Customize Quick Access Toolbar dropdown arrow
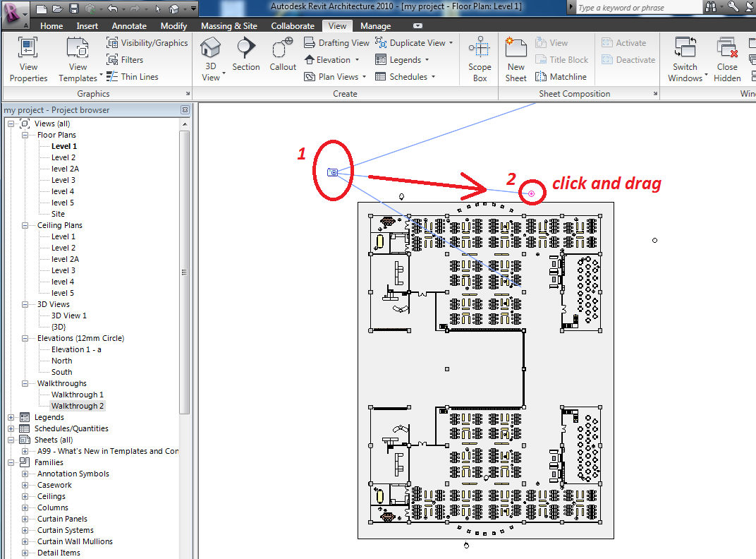 [193, 8]
